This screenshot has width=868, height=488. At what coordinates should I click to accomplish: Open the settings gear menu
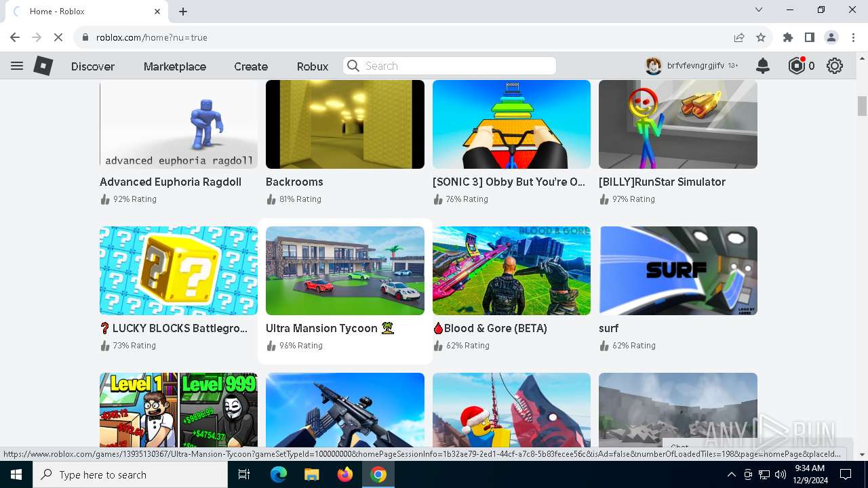click(835, 66)
